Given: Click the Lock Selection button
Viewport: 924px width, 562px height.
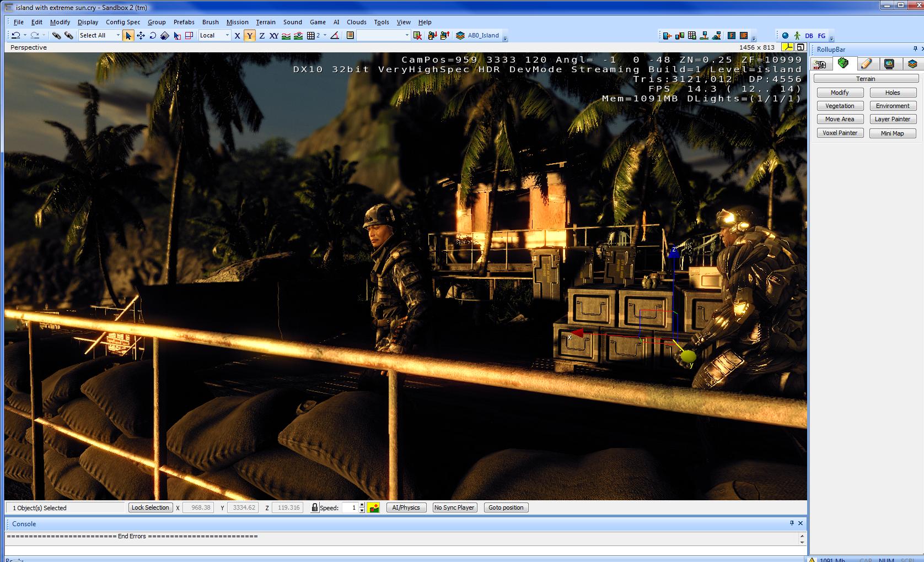Looking at the screenshot, I should click(x=151, y=507).
